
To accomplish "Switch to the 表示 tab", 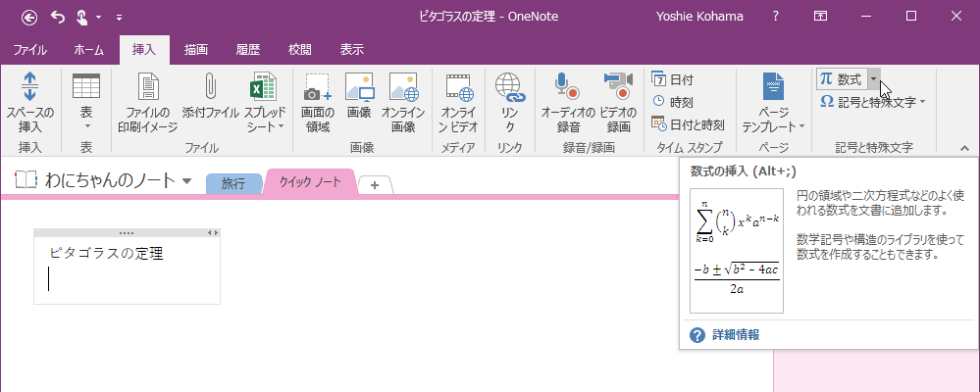I will point(351,50).
